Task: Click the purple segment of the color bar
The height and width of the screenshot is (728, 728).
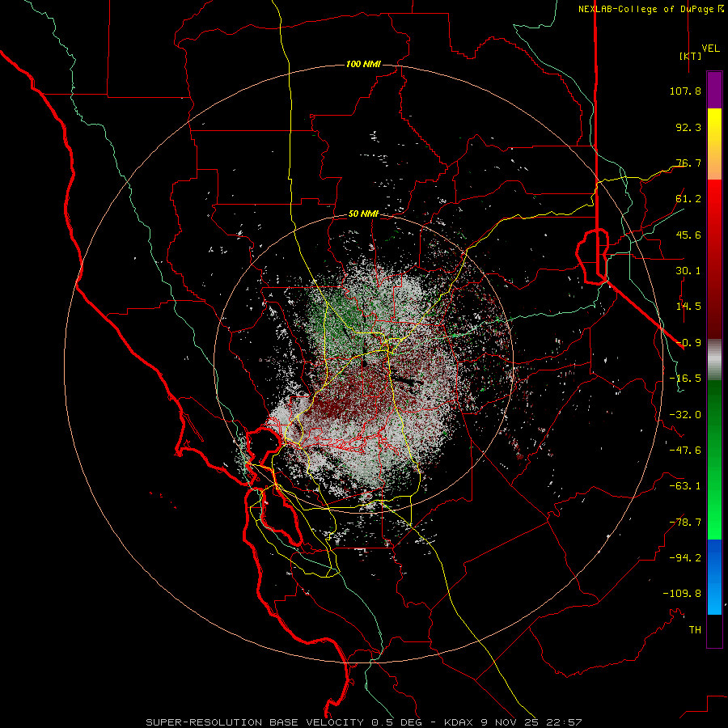Action: pos(714,90)
